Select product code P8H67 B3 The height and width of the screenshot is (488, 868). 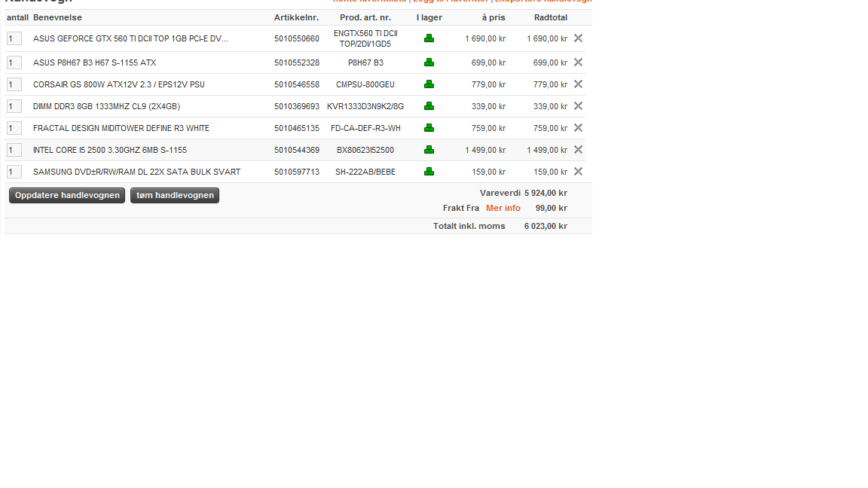(x=365, y=63)
